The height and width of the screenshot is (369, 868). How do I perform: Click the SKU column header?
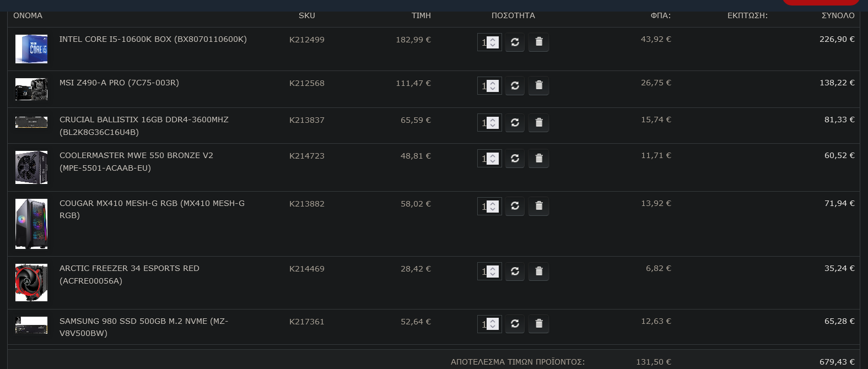click(x=307, y=15)
